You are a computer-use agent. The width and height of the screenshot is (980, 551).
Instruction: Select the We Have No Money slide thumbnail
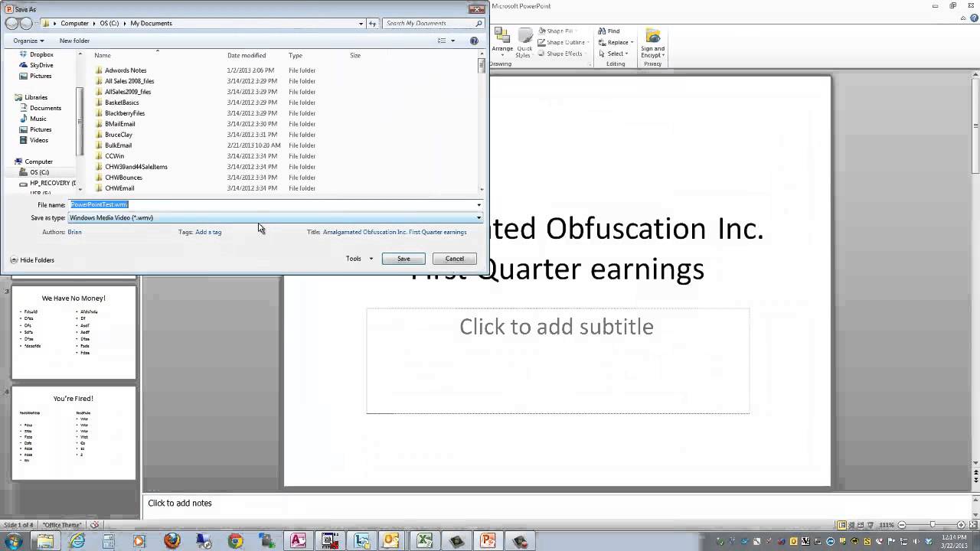click(73, 332)
